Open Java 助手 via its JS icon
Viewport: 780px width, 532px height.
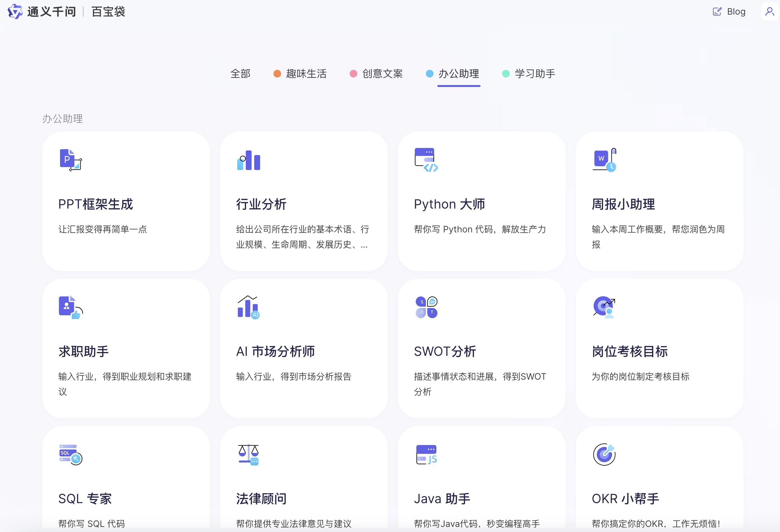426,455
